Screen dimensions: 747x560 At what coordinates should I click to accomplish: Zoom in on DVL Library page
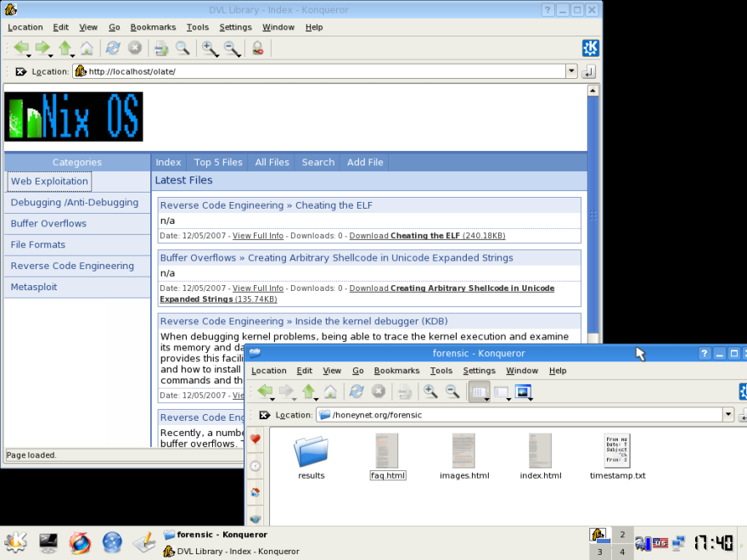[209, 48]
